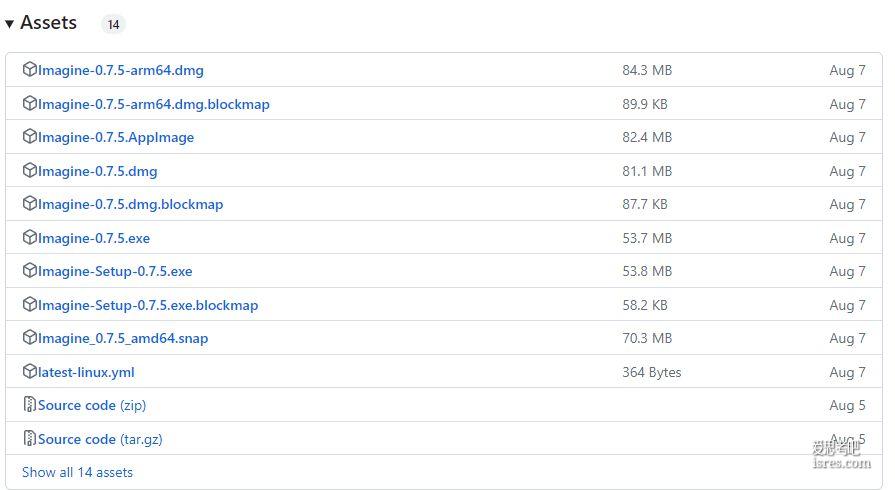Click package icon beside Imagine_0.7.5_amd64.snap
895x490 pixels.
point(30,338)
